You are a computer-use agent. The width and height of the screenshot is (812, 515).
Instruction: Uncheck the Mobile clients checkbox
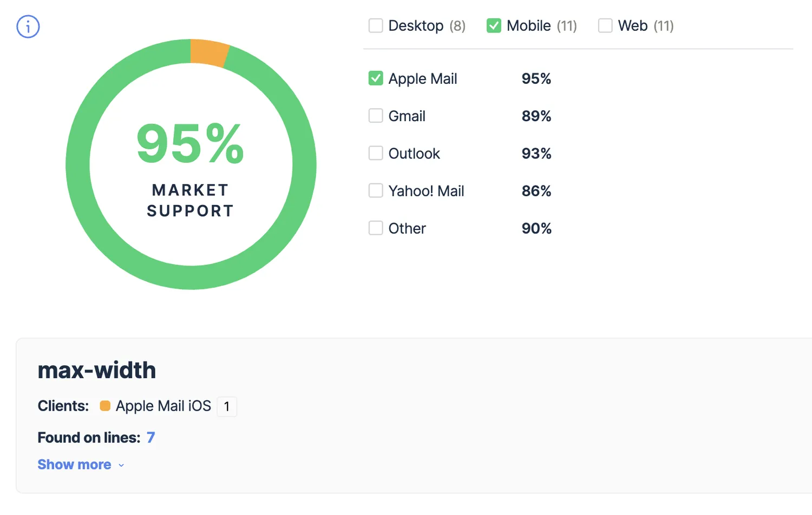494,25
